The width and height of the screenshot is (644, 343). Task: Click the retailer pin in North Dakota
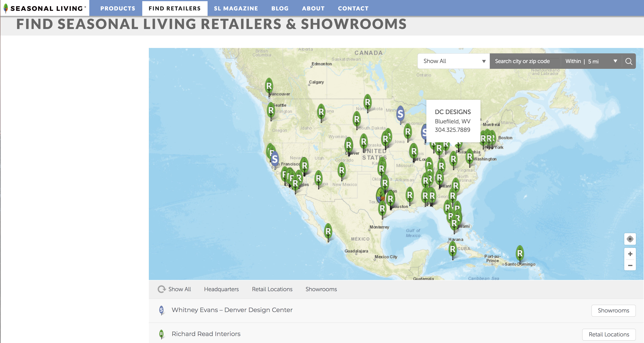point(367,102)
